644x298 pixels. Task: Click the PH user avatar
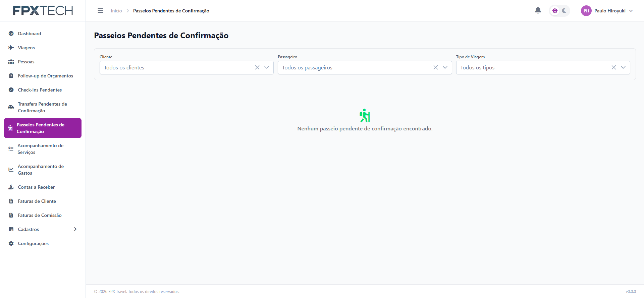pyautogui.click(x=586, y=11)
